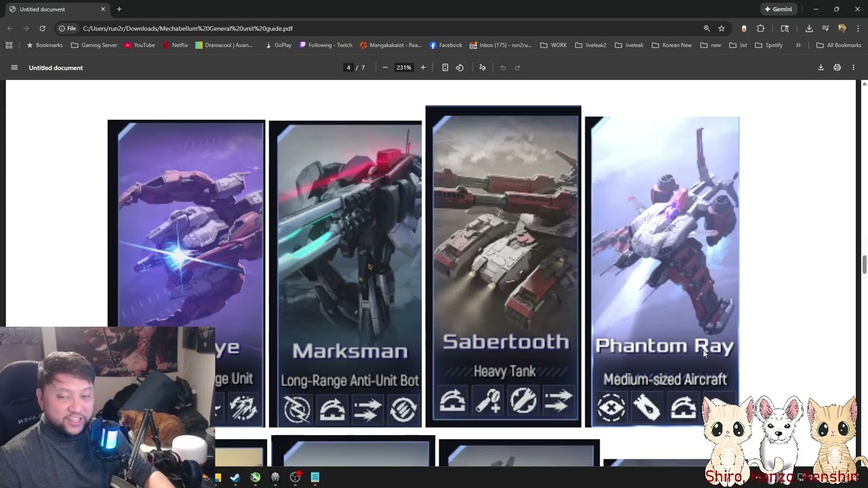The width and height of the screenshot is (868, 488).
Task: Open the PDF viewer more actions menu
Action: pyautogui.click(x=853, y=68)
